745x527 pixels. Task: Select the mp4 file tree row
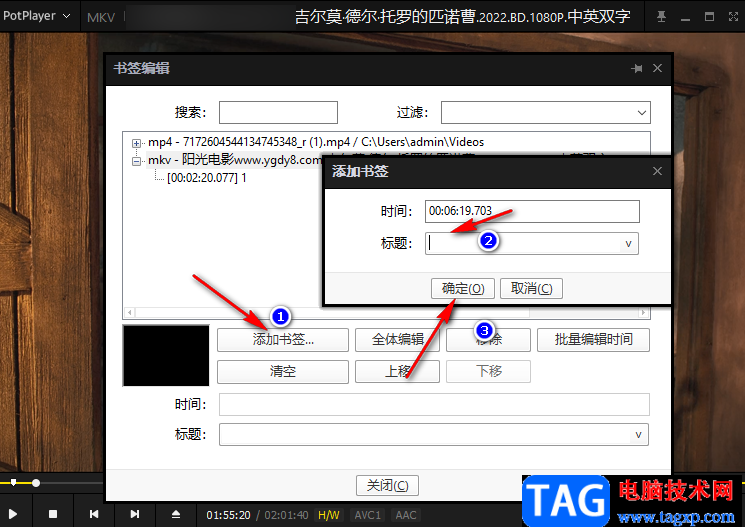coord(315,142)
